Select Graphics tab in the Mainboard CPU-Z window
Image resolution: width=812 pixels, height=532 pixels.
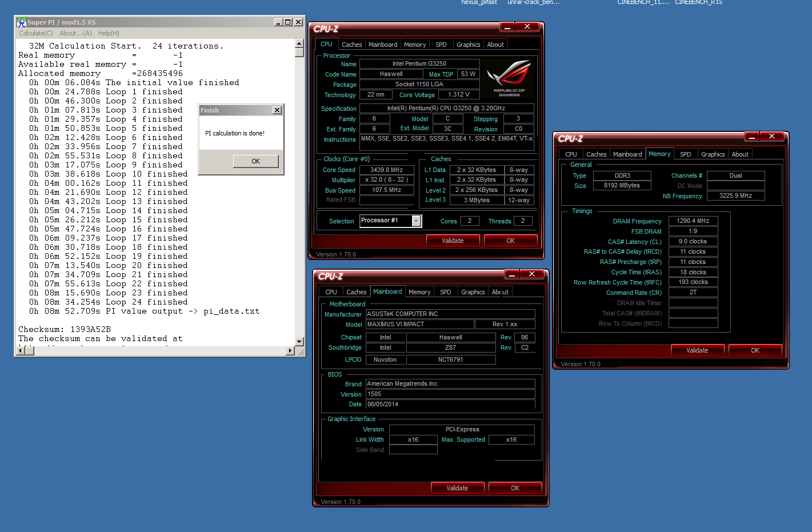pos(473,292)
